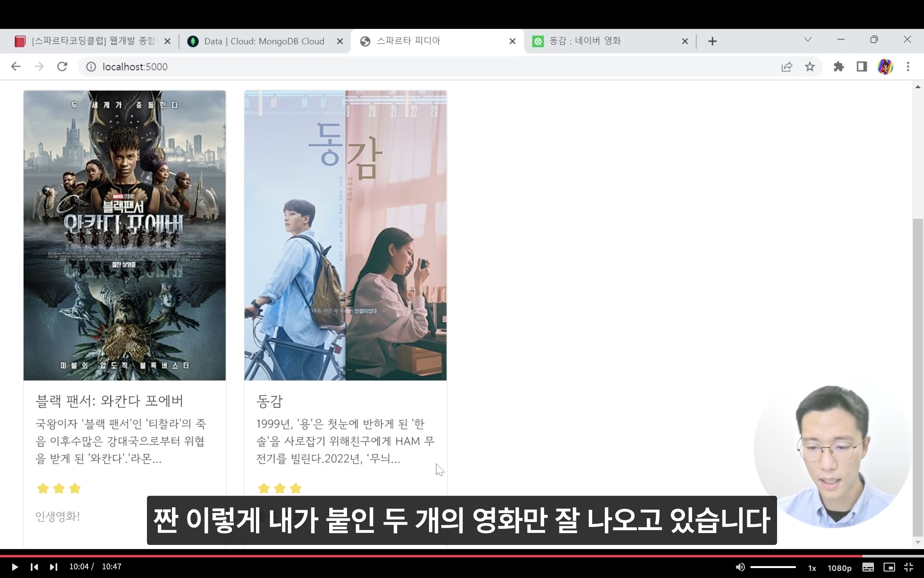Image resolution: width=924 pixels, height=578 pixels.
Task: Switch to the Data | Cloud: MongoDB Cloud tab
Action: click(x=263, y=41)
